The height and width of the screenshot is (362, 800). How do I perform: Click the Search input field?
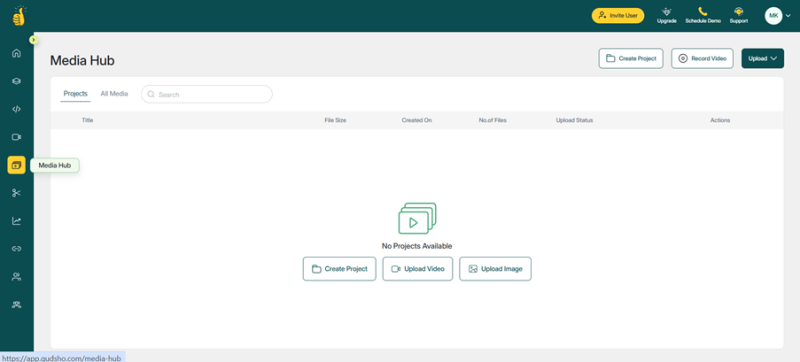207,94
